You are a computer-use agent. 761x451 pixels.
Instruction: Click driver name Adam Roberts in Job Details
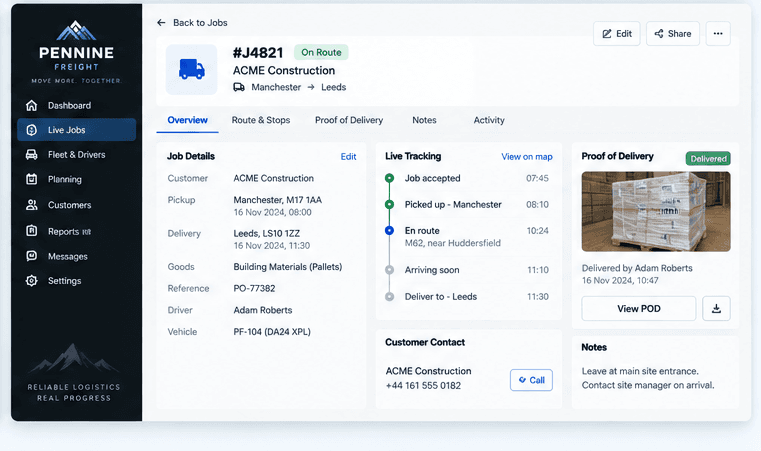click(263, 310)
